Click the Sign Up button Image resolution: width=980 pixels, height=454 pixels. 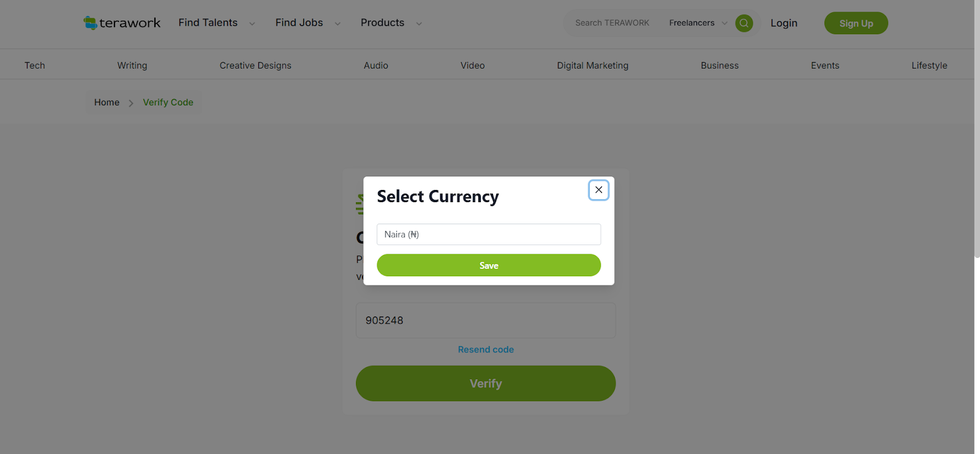[x=856, y=23]
